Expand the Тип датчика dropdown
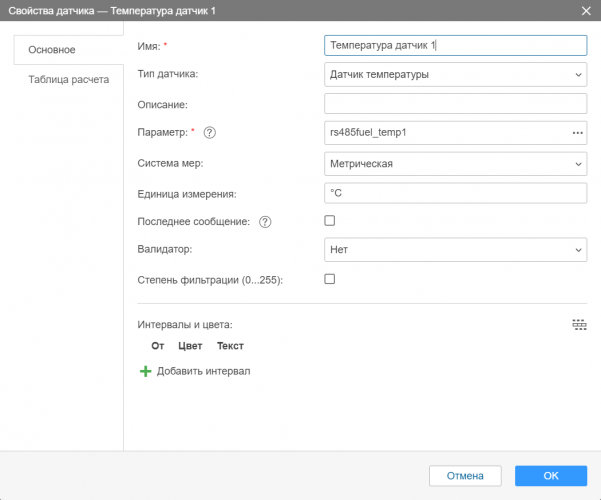 pos(456,74)
